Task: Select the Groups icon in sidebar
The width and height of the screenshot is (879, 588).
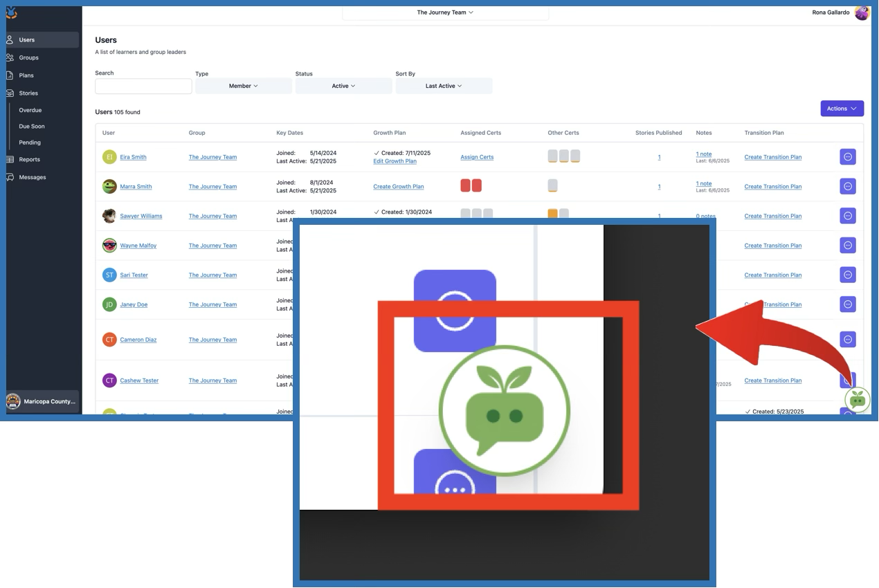Action: coord(11,57)
